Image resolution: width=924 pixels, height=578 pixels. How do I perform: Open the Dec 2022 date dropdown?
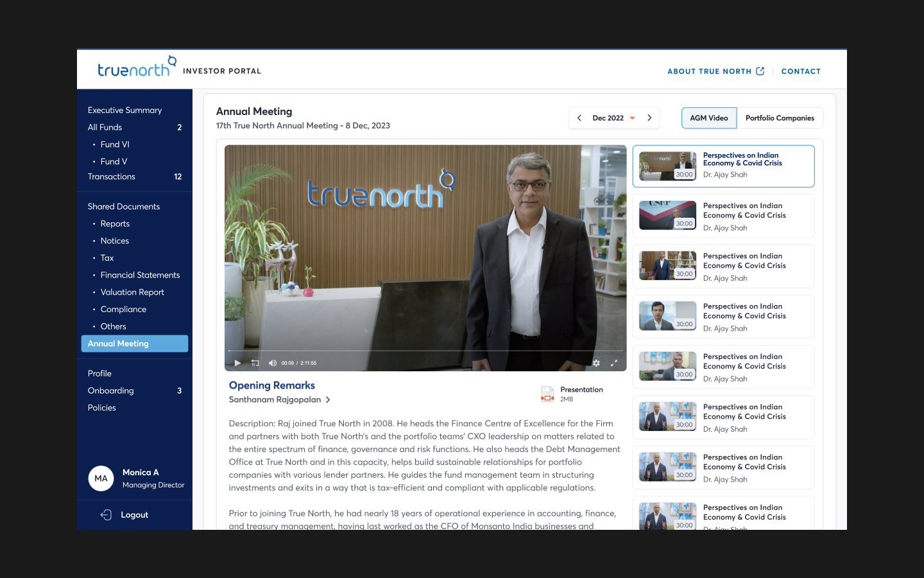614,118
